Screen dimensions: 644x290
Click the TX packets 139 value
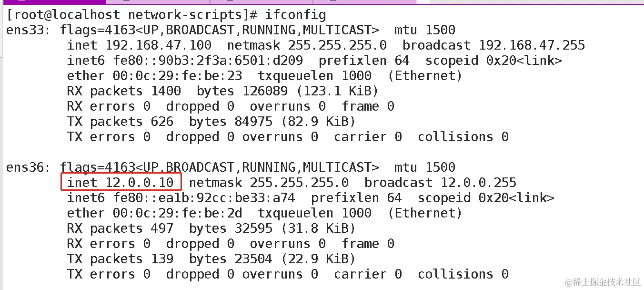(162, 259)
